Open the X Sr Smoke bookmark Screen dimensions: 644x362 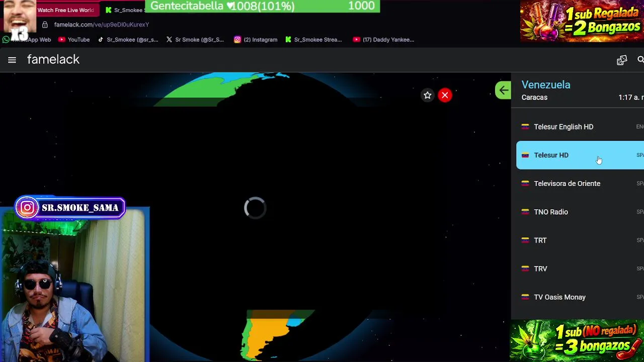coord(195,40)
